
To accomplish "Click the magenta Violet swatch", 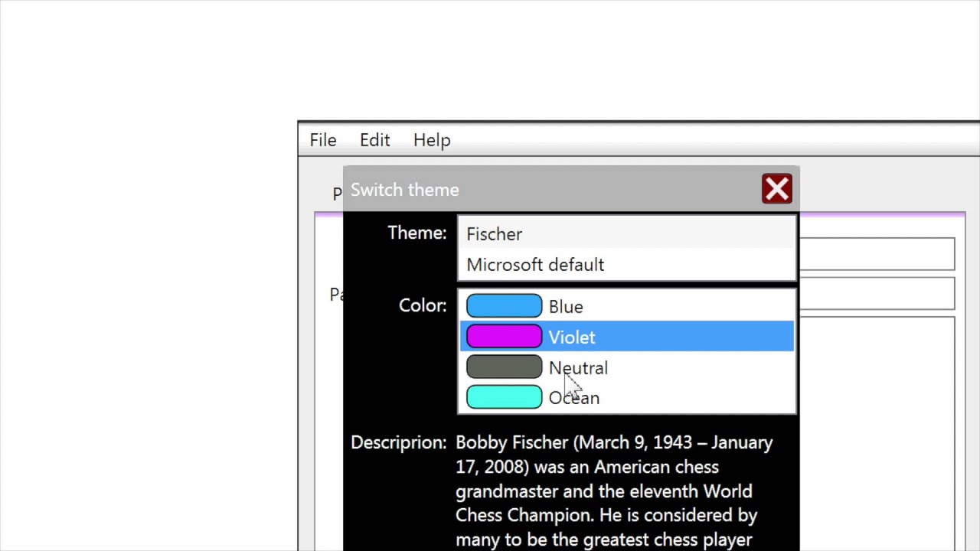I will pos(504,337).
